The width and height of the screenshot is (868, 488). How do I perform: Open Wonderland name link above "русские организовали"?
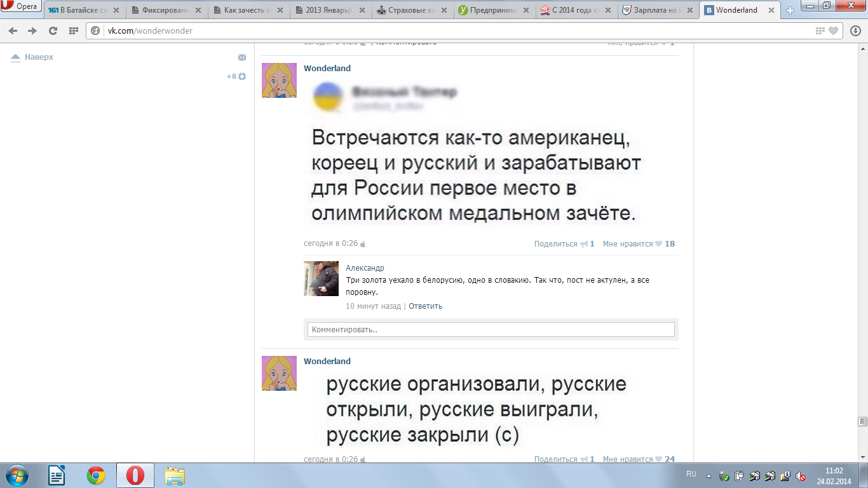point(327,362)
